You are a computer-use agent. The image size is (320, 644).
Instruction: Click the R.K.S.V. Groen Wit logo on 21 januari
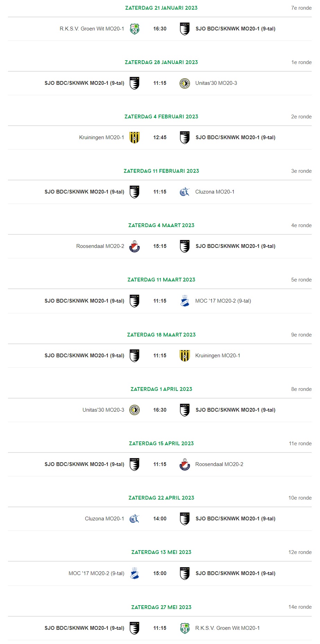(x=135, y=29)
